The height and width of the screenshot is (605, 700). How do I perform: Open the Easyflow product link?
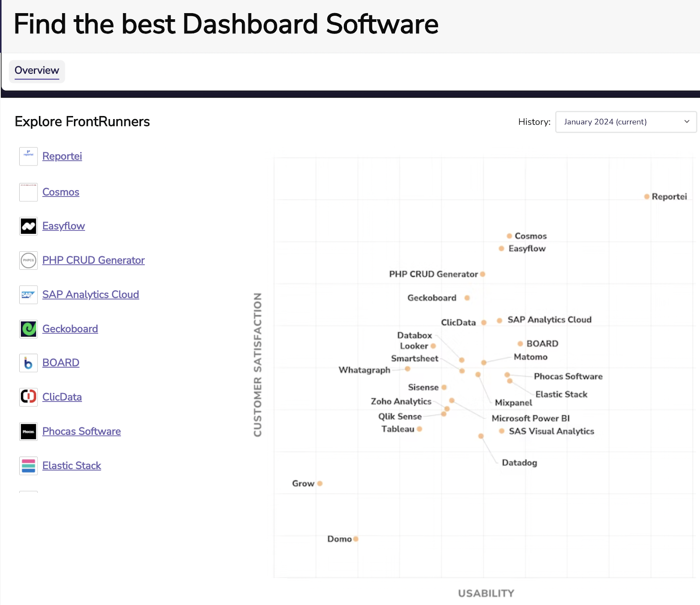(63, 226)
